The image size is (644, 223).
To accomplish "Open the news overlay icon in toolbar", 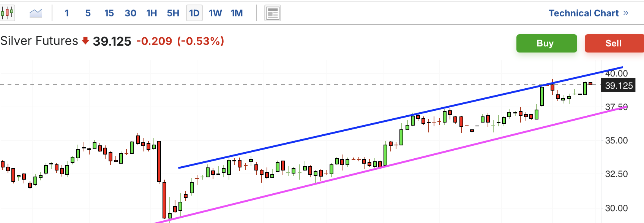I will (x=273, y=13).
